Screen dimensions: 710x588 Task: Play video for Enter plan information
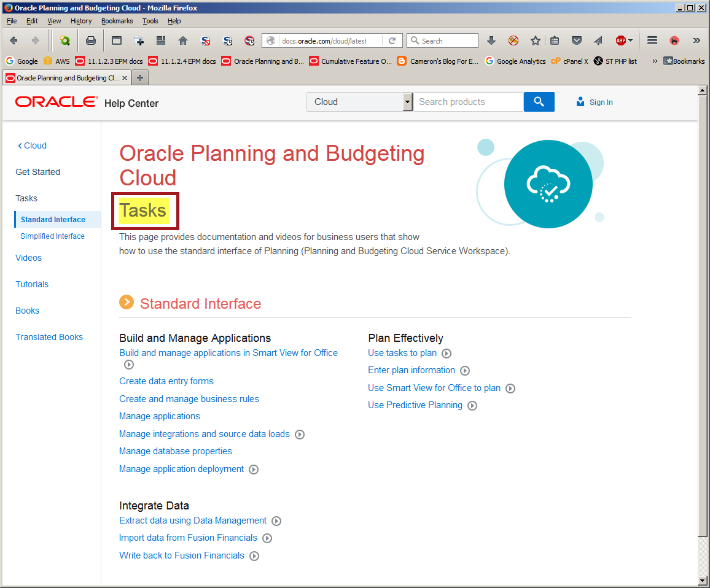pos(464,371)
